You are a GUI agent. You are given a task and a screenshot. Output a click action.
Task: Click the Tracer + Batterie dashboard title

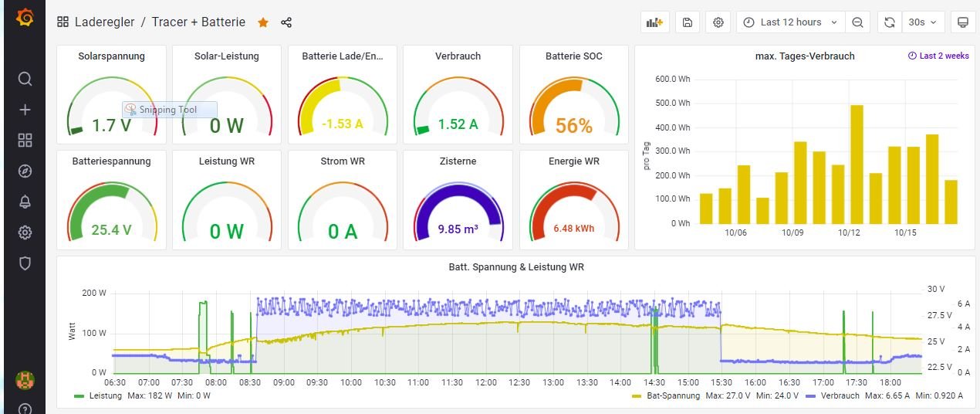coord(198,22)
